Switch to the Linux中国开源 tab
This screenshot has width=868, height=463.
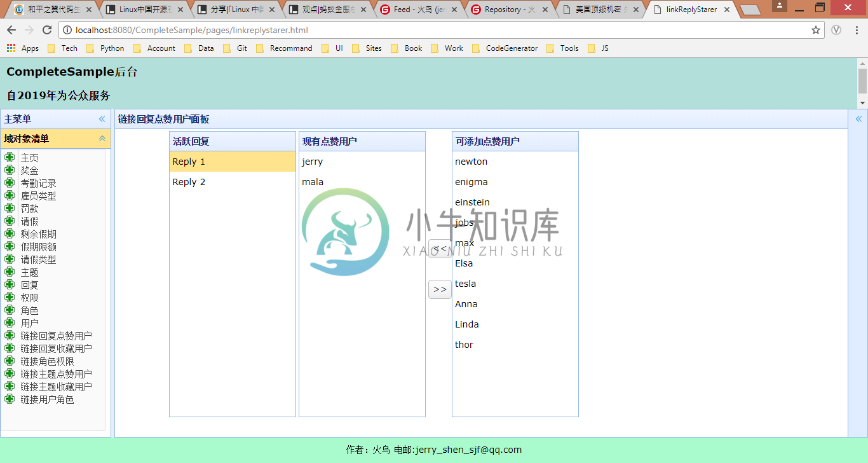click(x=146, y=10)
